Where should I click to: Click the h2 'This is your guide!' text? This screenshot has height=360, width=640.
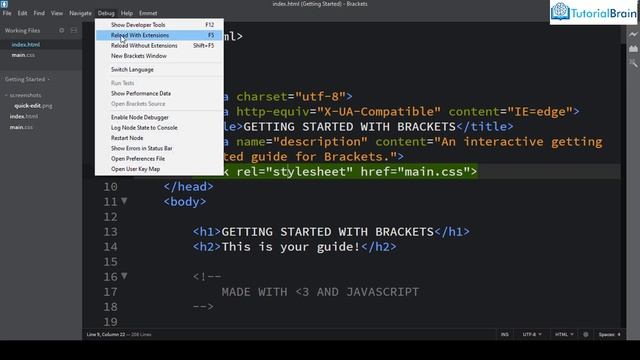coord(291,247)
